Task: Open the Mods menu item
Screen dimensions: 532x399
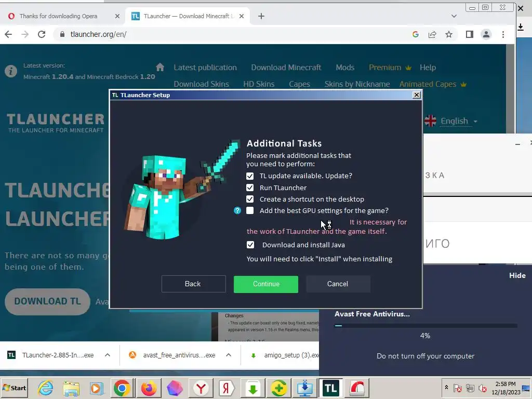Action: [x=345, y=68]
